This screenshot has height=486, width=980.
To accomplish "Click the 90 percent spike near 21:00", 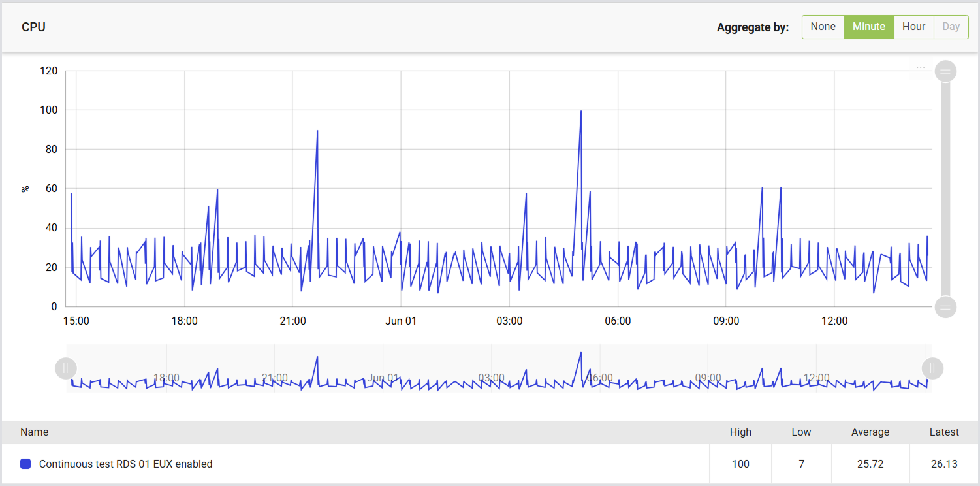I will (x=317, y=131).
